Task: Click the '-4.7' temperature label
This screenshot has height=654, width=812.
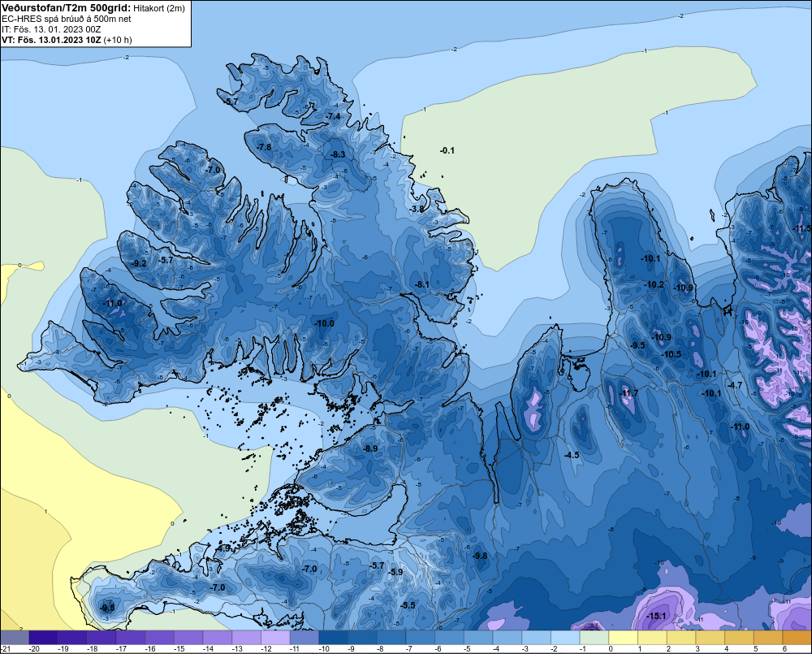Action: (735, 385)
